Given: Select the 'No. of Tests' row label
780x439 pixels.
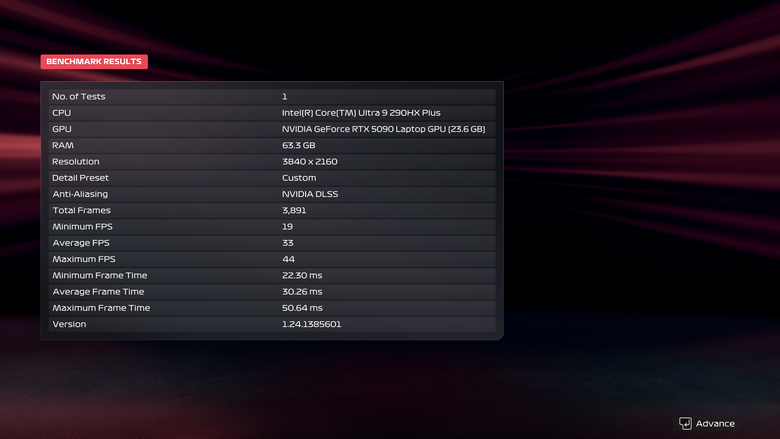Looking at the screenshot, I should click(x=79, y=96).
